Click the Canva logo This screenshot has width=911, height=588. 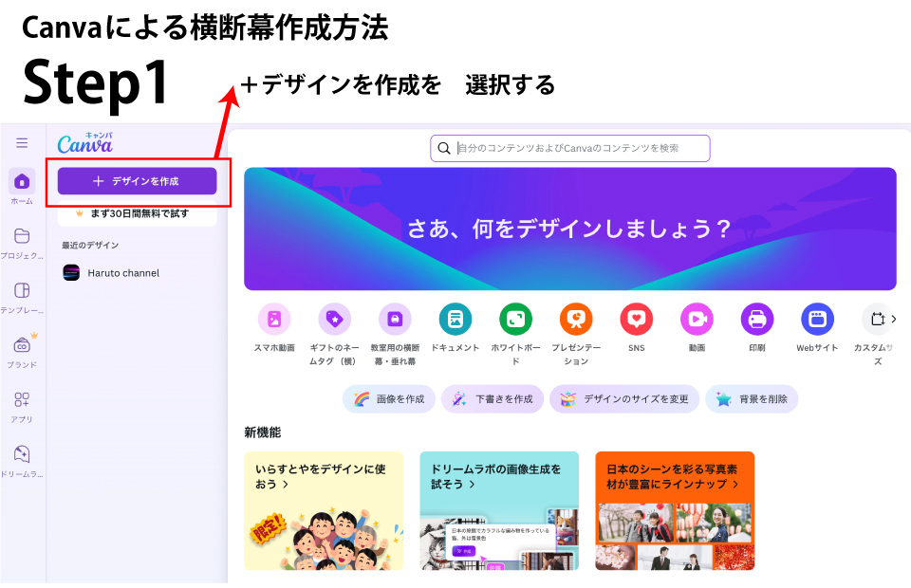pyautogui.click(x=84, y=143)
